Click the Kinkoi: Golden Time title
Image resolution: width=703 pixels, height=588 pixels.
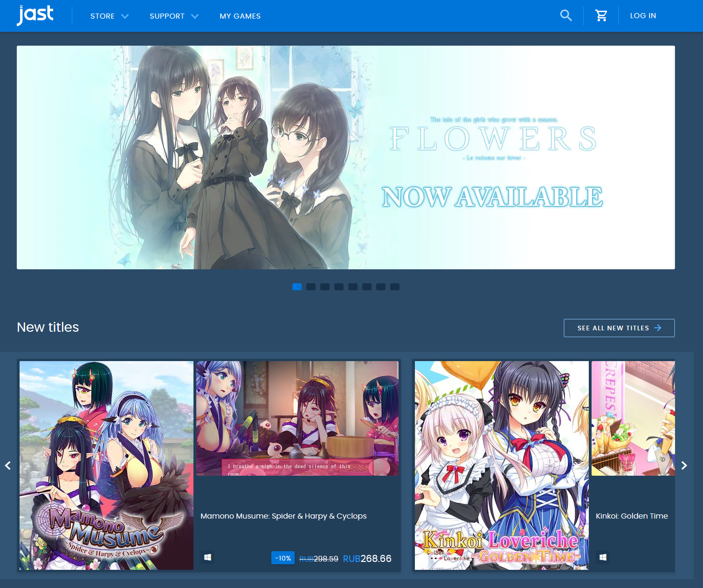coord(632,516)
